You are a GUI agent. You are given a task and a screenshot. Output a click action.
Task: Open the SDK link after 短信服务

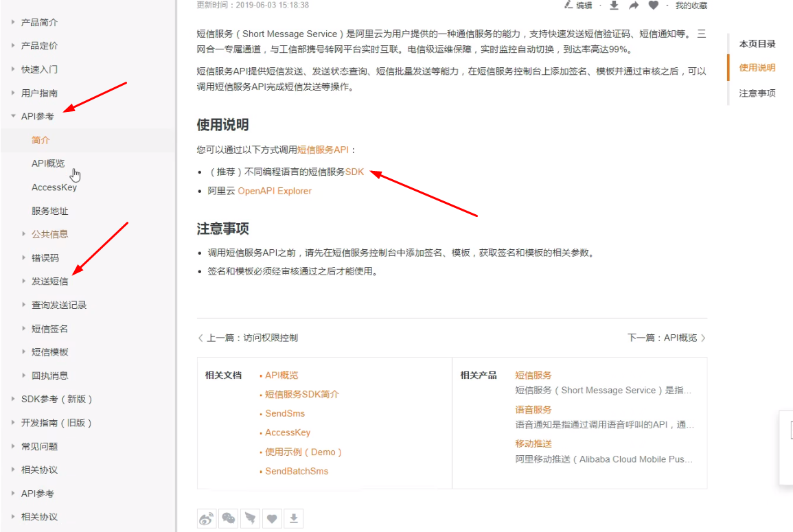pyautogui.click(x=354, y=172)
